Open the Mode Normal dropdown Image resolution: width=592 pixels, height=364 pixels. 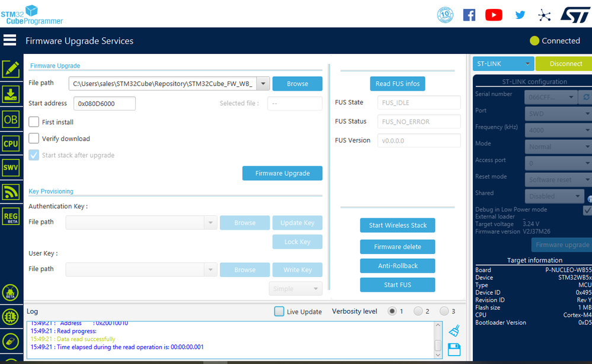558,147
